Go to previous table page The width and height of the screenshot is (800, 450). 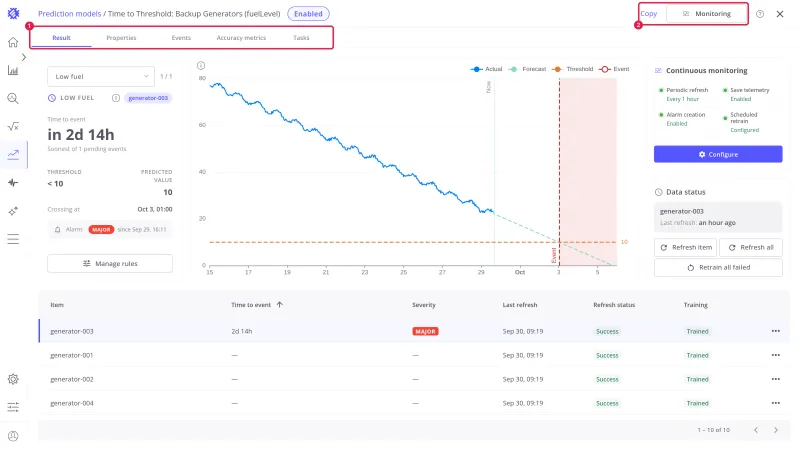click(x=756, y=430)
